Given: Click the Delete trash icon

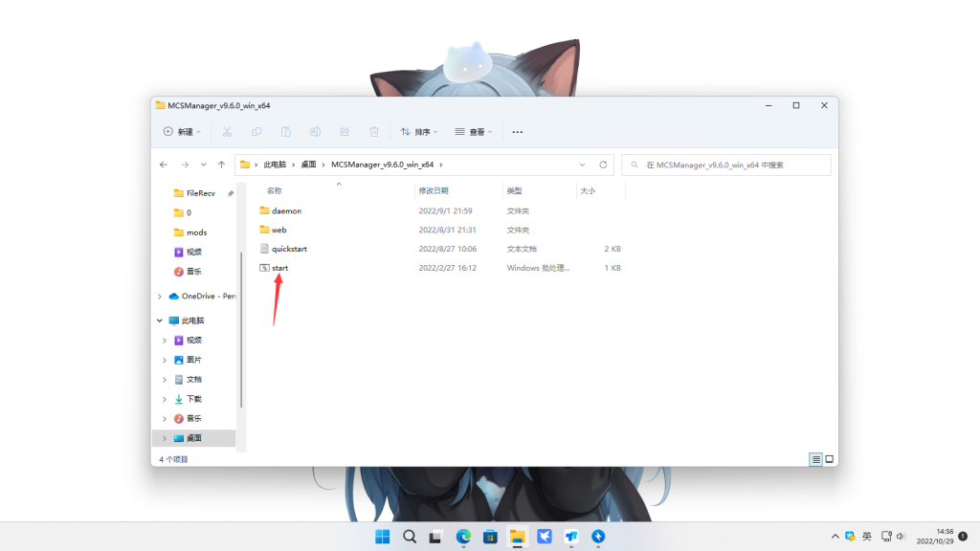Looking at the screenshot, I should pyautogui.click(x=374, y=132).
